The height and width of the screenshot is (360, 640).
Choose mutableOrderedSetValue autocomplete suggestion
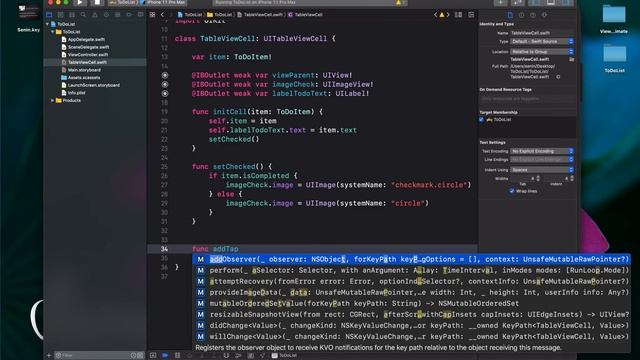(411, 303)
